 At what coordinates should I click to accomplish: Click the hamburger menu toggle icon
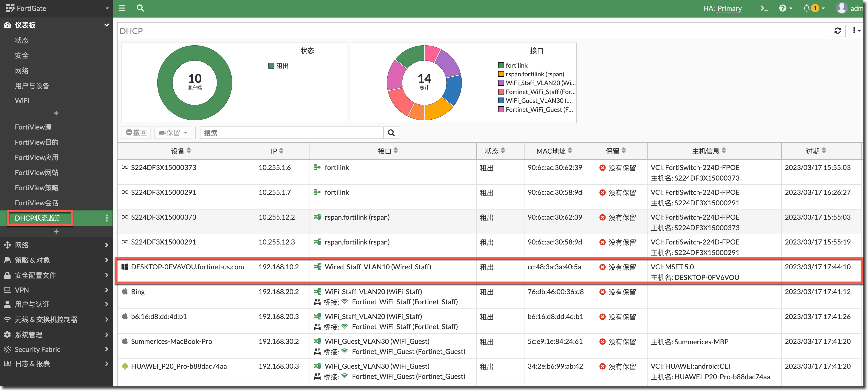(x=122, y=8)
